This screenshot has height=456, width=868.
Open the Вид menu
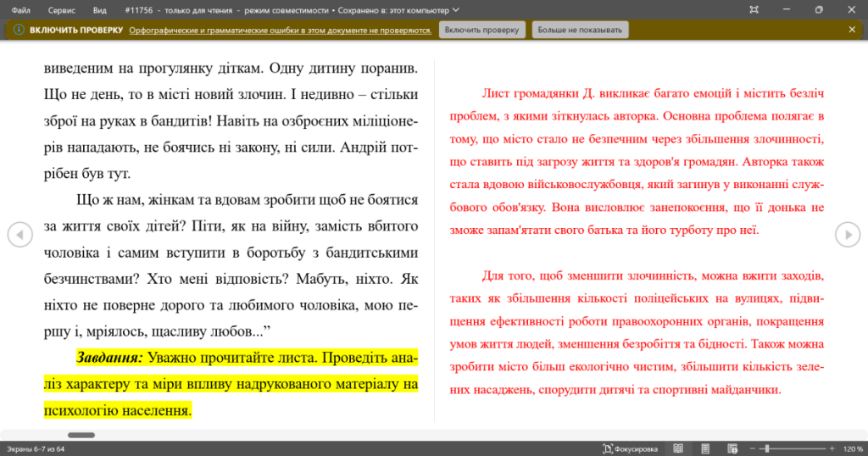(x=100, y=10)
